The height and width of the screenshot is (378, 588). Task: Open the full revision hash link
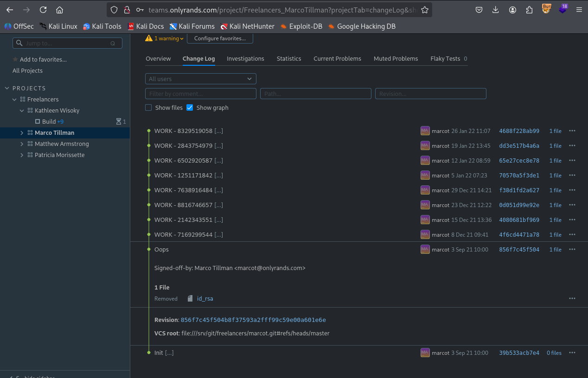[253, 320]
